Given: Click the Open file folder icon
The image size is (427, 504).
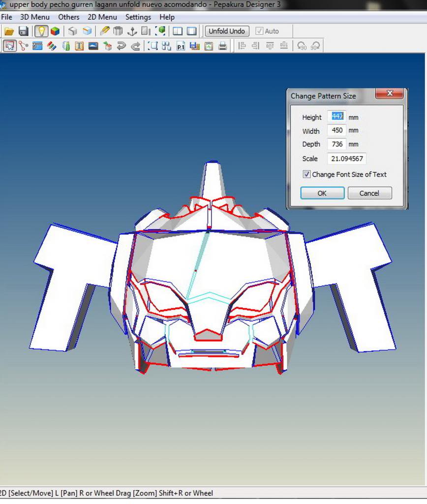Looking at the screenshot, I should (x=9, y=31).
